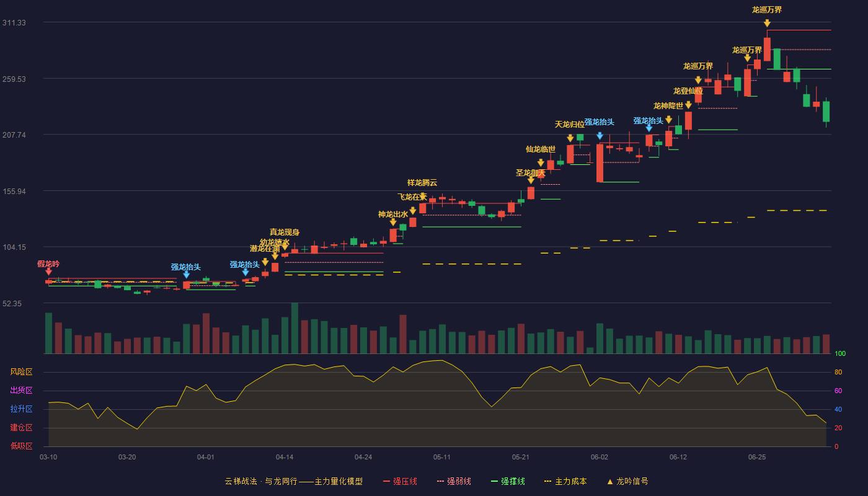Click the 龙神降世 signal arrow marker
The width and height of the screenshot is (868, 496).
click(x=668, y=120)
